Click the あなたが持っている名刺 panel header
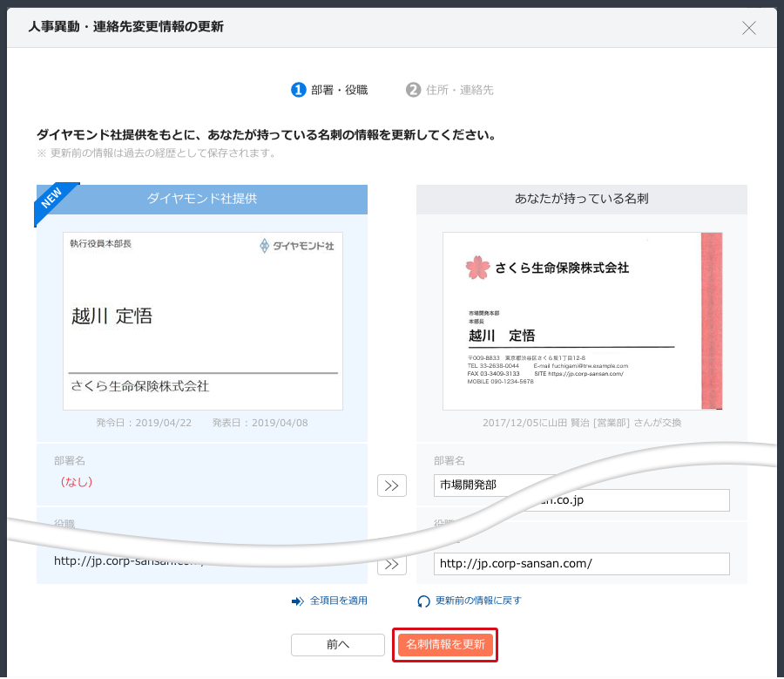The width and height of the screenshot is (784, 679). tap(581, 199)
